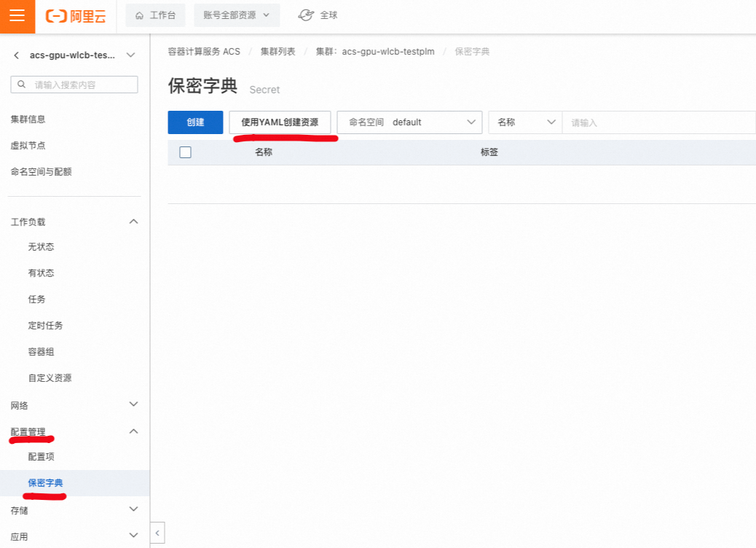756x548 pixels.
Task: Expand the 网络 section
Action: (133, 404)
